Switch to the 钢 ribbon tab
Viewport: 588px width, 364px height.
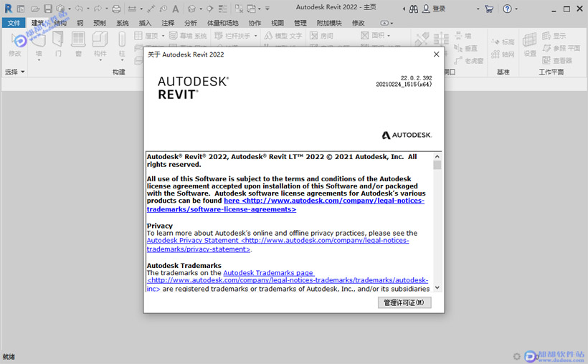80,23
